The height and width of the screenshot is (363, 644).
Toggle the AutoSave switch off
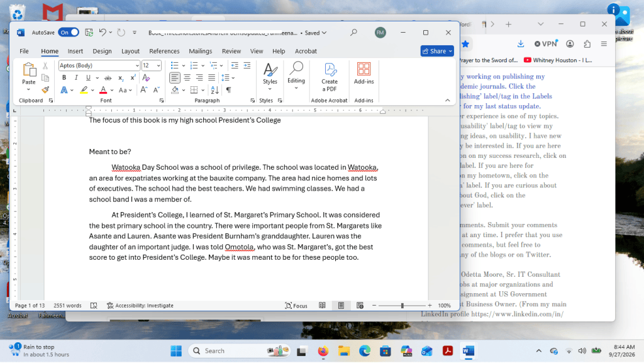tap(69, 33)
